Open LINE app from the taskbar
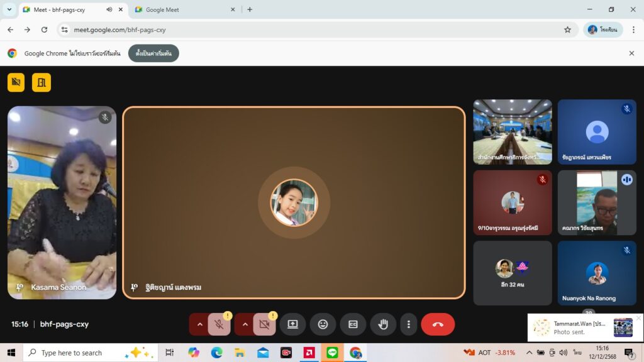Screen dimensions: 644x362 332,353
